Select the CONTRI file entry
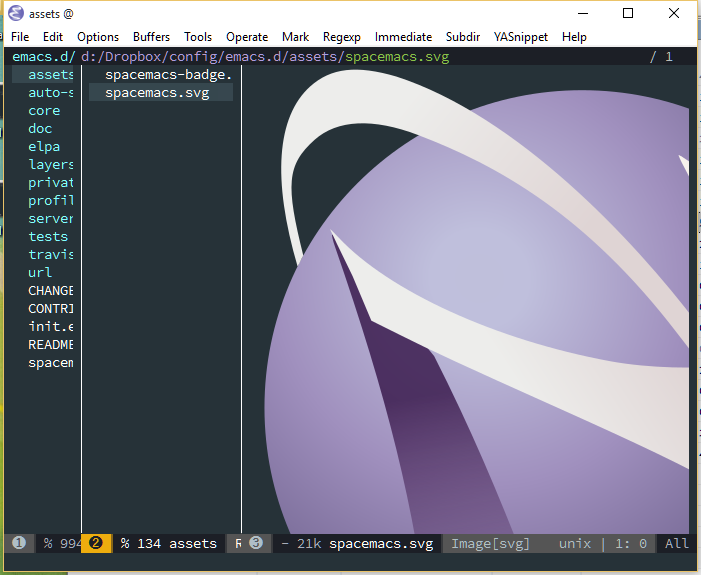This screenshot has width=701, height=575. 51,309
